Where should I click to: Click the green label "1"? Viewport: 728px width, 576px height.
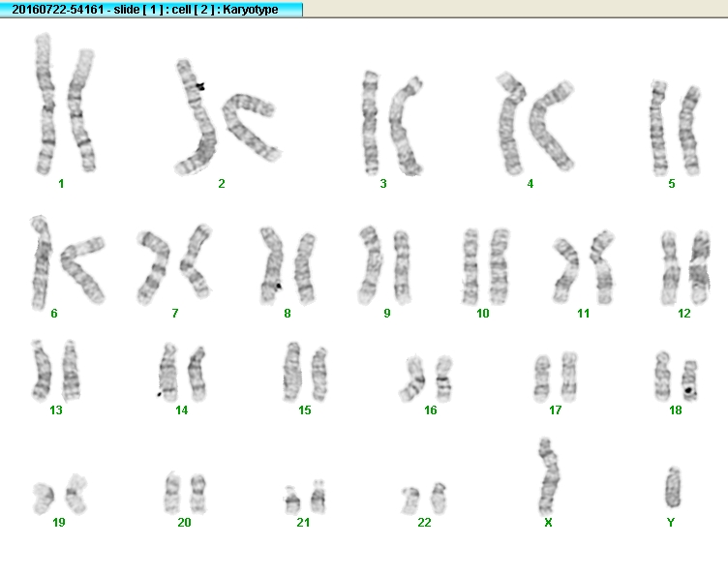[61, 184]
